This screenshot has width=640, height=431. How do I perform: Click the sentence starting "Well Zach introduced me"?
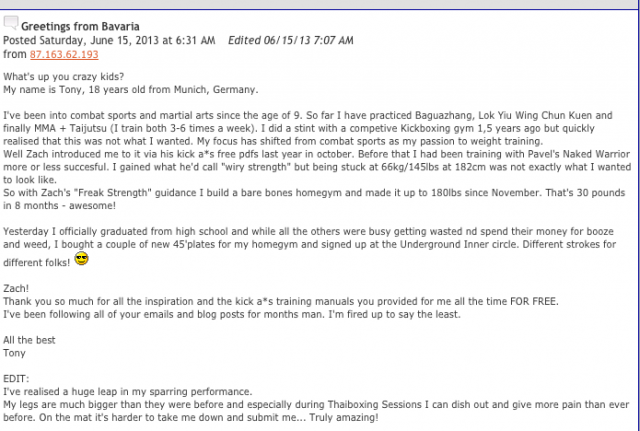tap(316, 154)
